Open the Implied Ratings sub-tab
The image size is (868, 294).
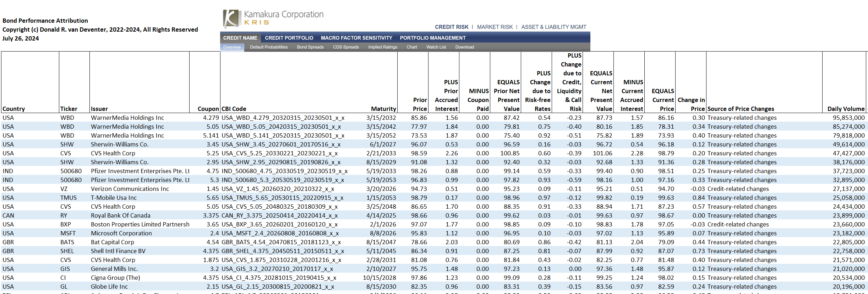(383, 47)
